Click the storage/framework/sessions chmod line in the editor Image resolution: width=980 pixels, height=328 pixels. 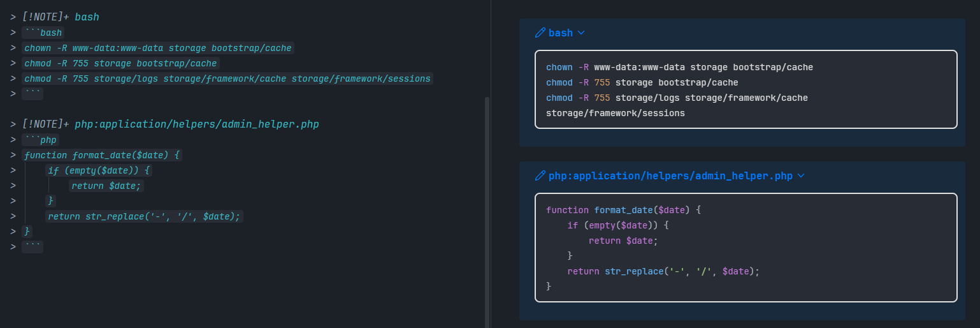[x=227, y=78]
